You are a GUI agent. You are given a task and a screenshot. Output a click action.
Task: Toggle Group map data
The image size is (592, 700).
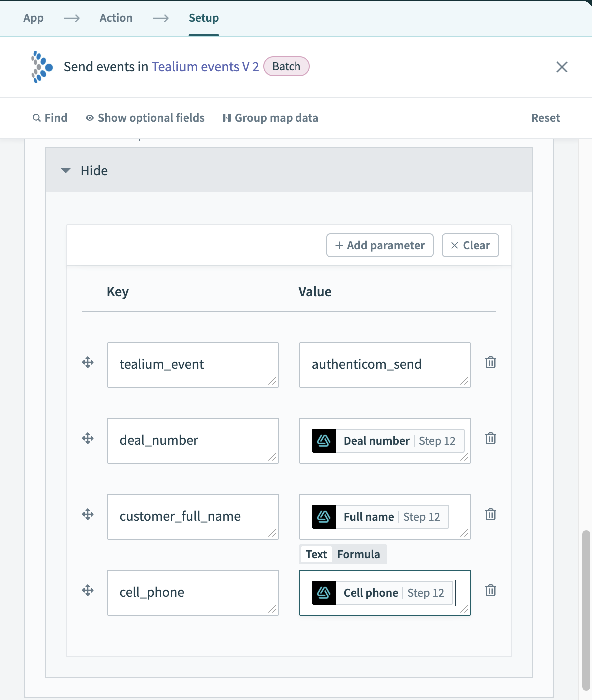(270, 118)
